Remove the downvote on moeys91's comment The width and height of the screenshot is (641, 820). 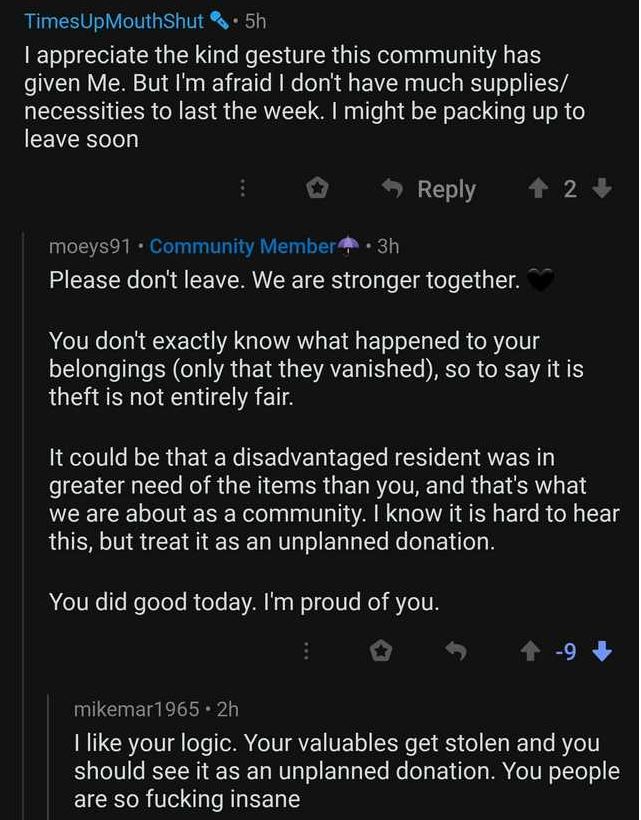point(602,652)
